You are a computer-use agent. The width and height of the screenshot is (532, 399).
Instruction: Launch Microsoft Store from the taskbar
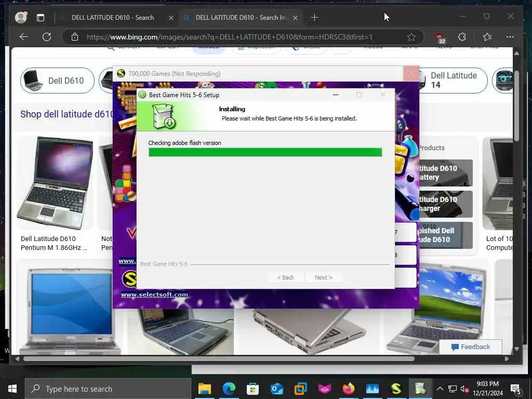coord(252,389)
